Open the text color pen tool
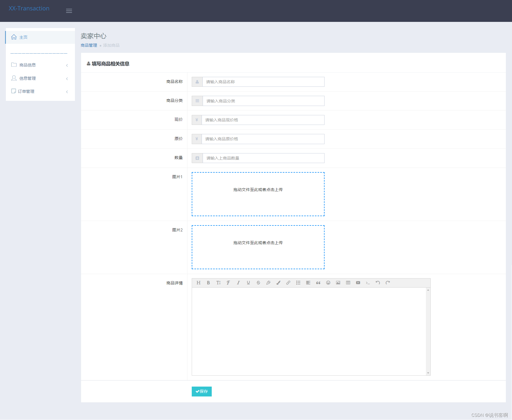 click(268, 283)
